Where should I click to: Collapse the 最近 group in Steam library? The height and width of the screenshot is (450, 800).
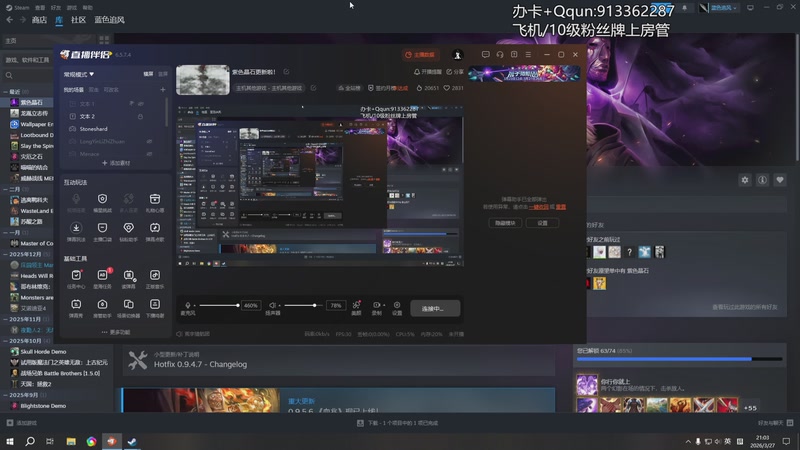click(x=5, y=92)
